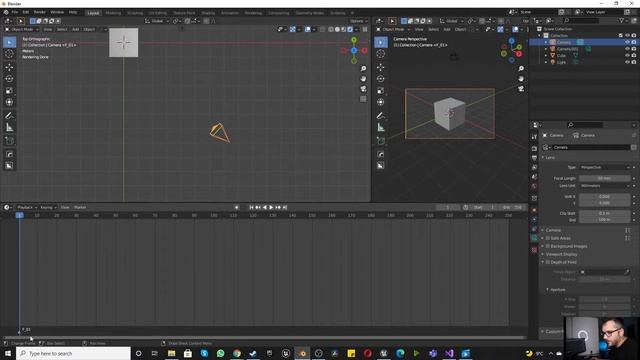This screenshot has height=360, width=640.
Task: Open the Output properties tab
Action: pos(534,158)
